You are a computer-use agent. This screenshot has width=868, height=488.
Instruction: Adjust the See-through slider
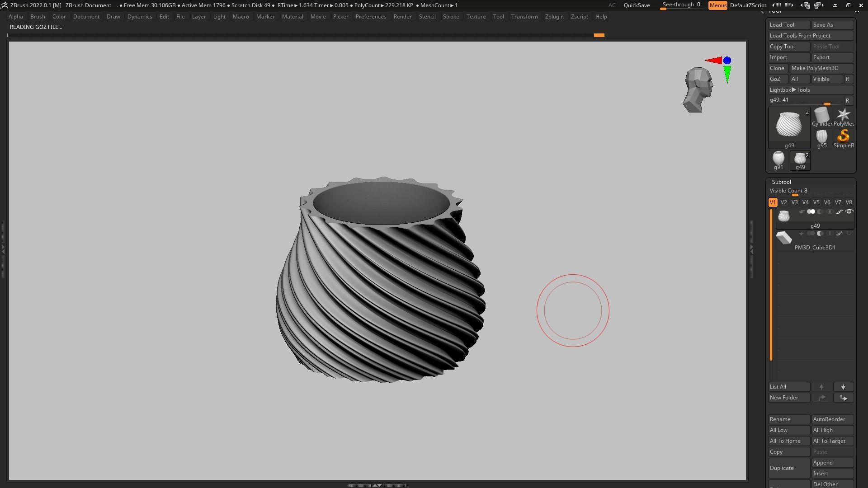click(x=681, y=5)
